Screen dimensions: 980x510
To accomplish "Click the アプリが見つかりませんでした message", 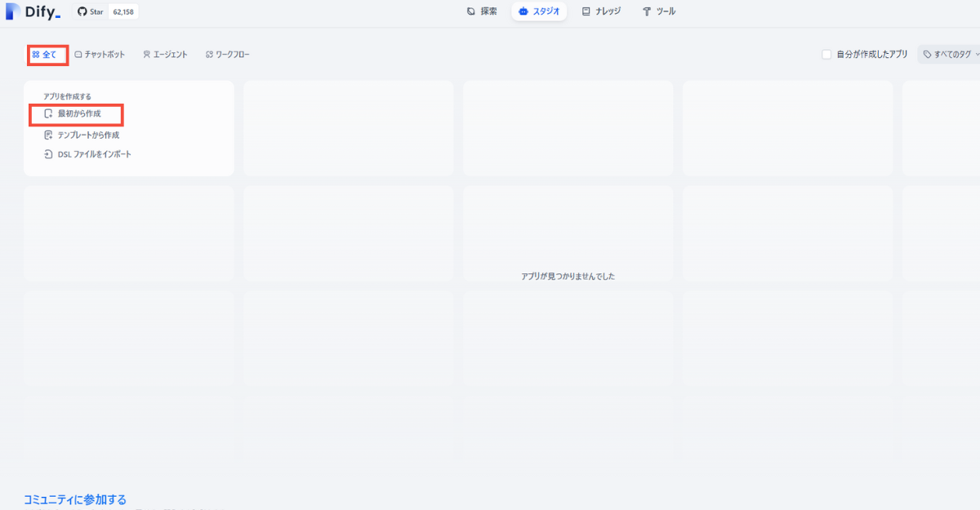I will (x=568, y=277).
